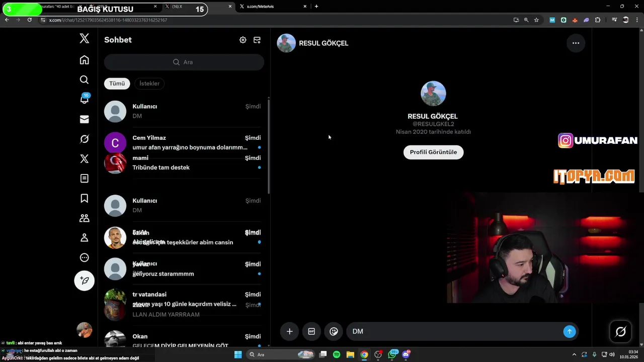
Task: Select the İstekler filter tab
Action: click(x=149, y=83)
